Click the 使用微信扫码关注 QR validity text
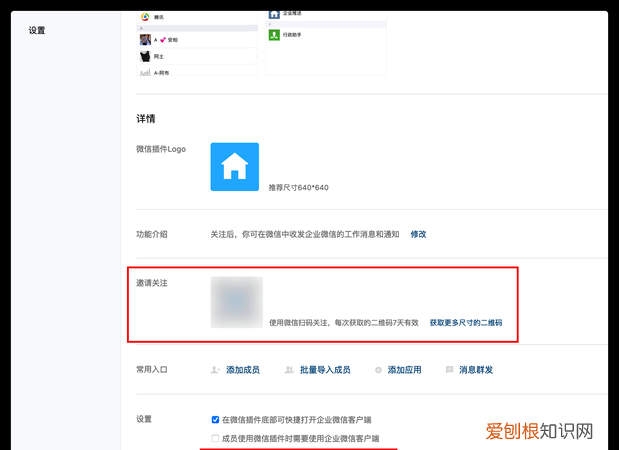619x450 pixels. [343, 322]
